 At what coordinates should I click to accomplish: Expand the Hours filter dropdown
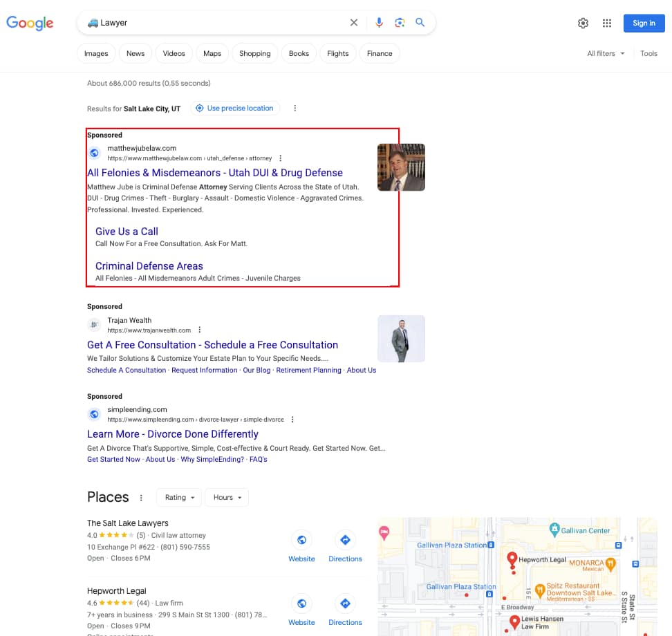[x=227, y=498]
